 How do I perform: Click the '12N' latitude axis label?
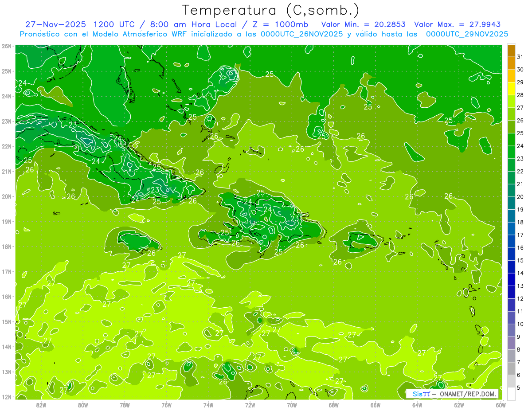click(7, 397)
